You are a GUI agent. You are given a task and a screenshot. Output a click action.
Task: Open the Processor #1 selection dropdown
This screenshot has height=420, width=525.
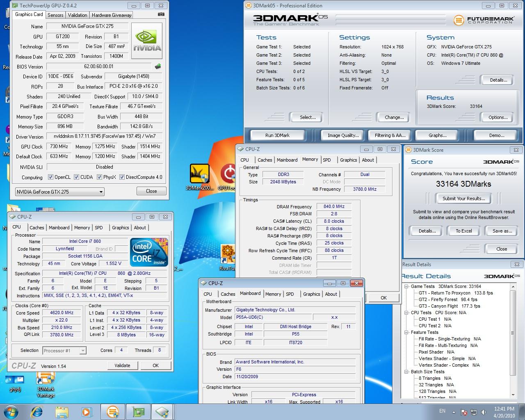64,351
